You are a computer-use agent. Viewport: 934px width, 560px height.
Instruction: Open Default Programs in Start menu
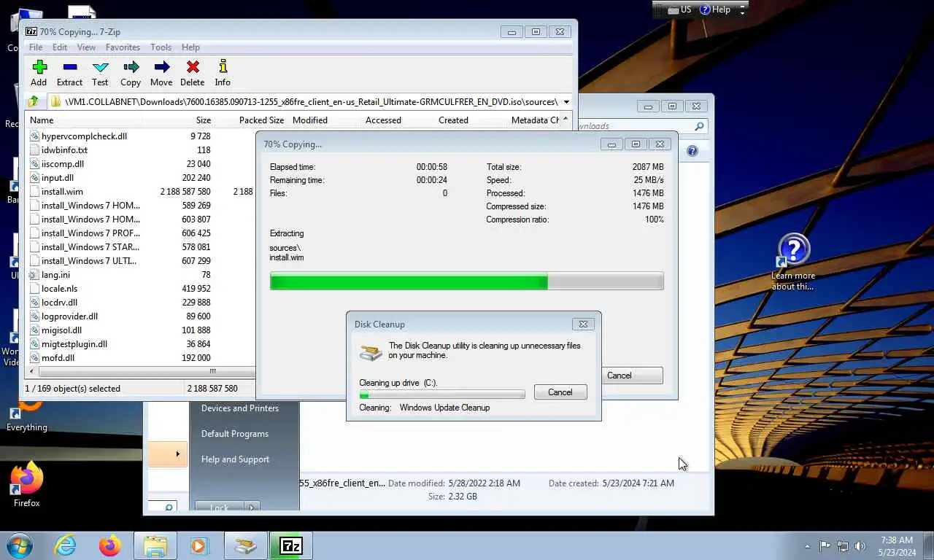(235, 434)
